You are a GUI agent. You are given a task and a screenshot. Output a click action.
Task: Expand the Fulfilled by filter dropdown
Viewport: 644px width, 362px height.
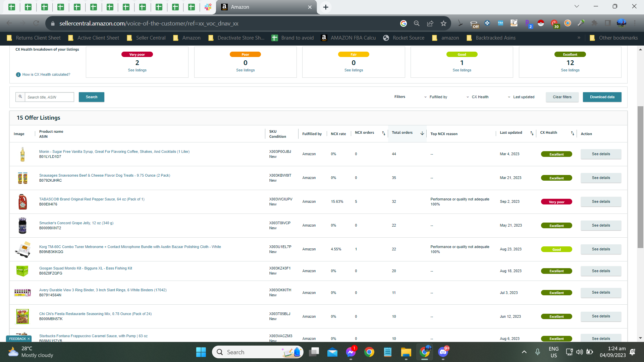tap(436, 97)
